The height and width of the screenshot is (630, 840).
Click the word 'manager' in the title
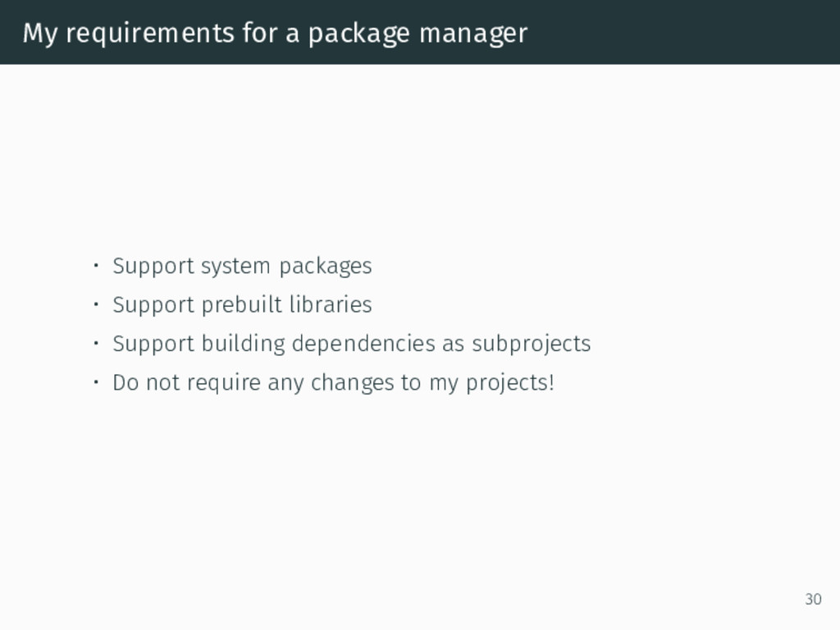pos(473,34)
